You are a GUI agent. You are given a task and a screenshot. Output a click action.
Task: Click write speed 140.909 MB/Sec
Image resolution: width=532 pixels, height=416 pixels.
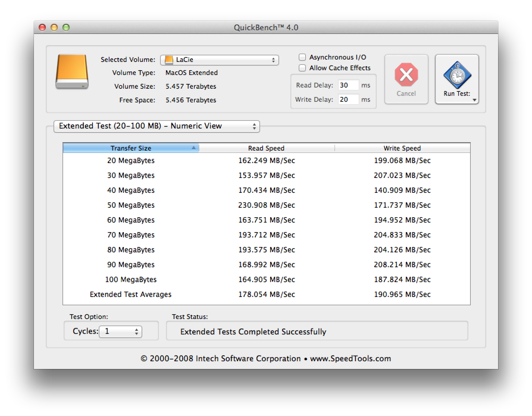tap(402, 190)
